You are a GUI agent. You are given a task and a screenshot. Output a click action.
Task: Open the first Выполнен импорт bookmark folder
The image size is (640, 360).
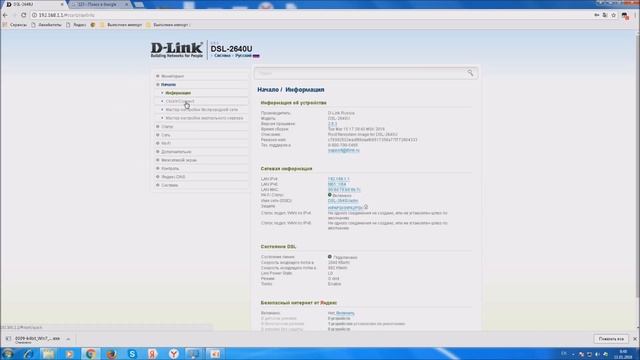pos(121,25)
